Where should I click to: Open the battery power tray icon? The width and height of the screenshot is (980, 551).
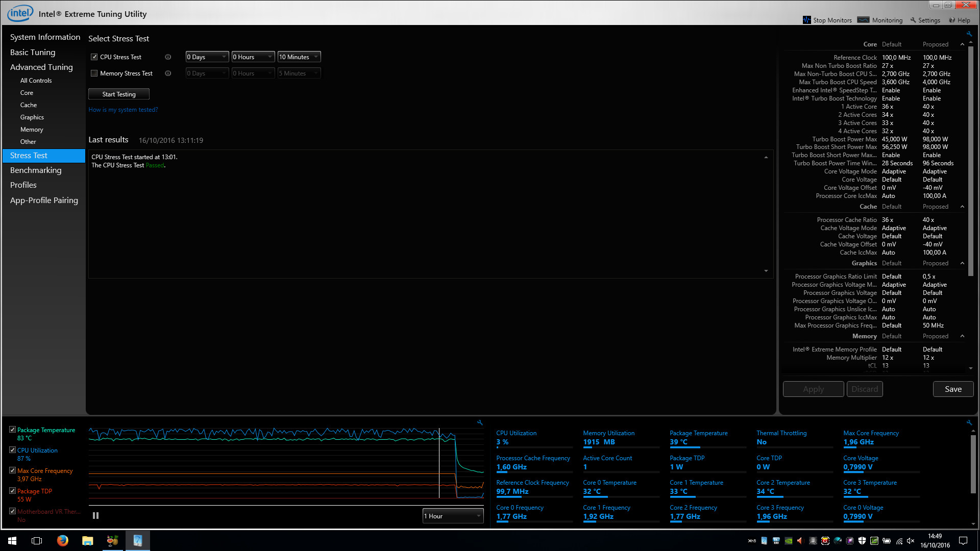(x=887, y=541)
